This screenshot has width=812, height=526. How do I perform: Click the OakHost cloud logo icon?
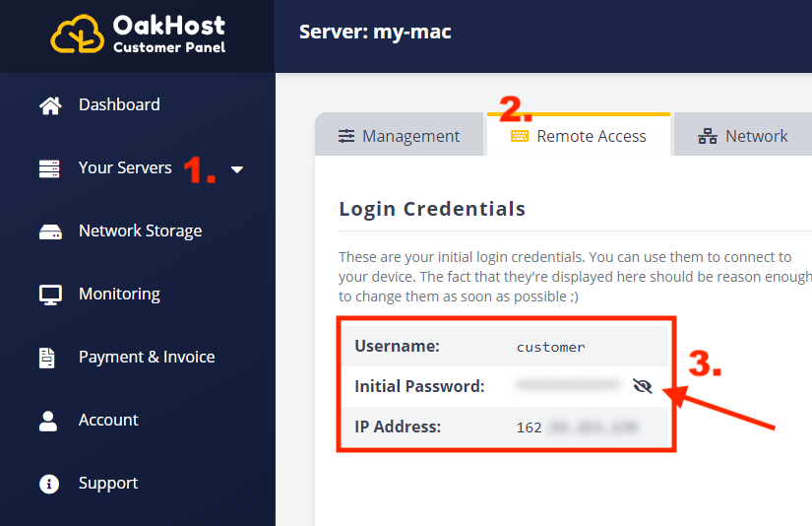pyautogui.click(x=78, y=34)
